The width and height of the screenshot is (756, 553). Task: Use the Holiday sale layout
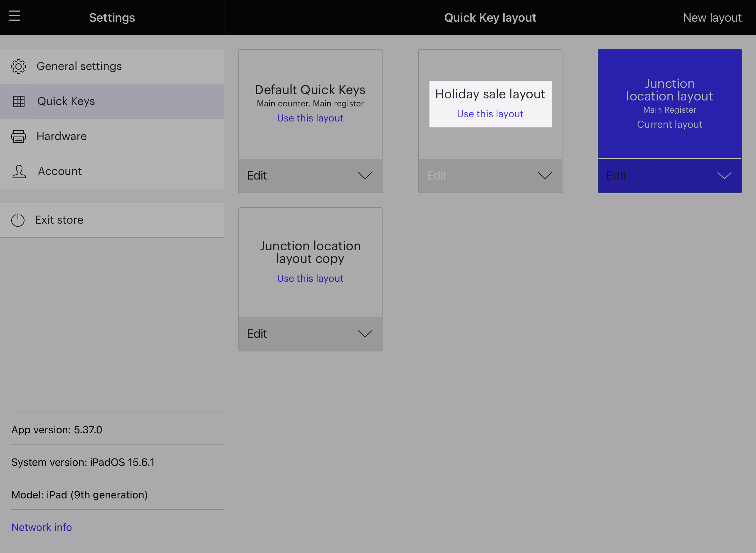click(490, 114)
